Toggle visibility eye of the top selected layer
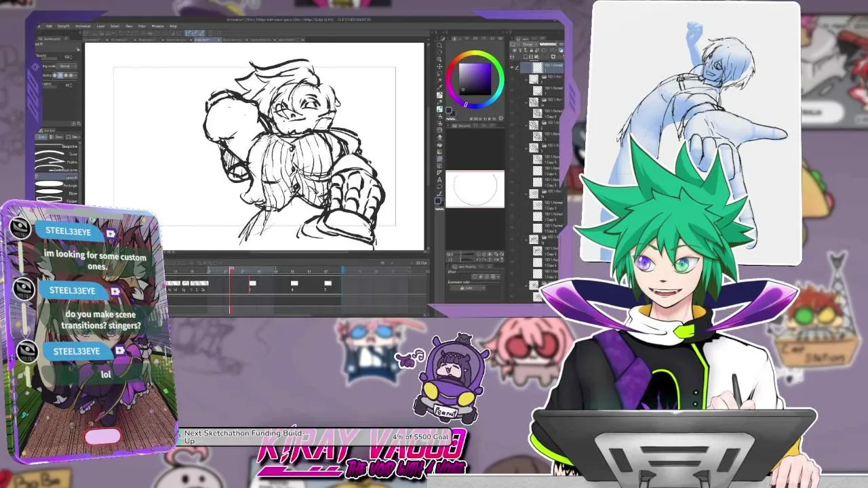Screen dimensions: 868x488 [x=511, y=67]
